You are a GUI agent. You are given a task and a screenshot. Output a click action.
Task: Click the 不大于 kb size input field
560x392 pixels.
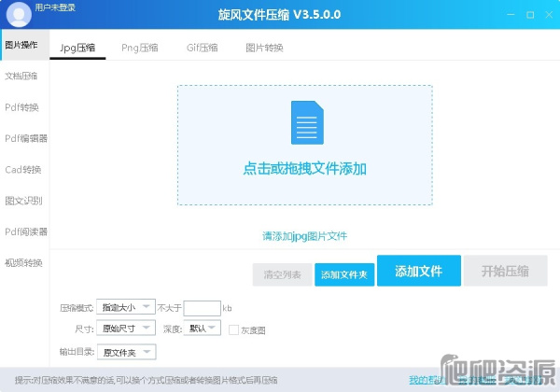coord(202,307)
